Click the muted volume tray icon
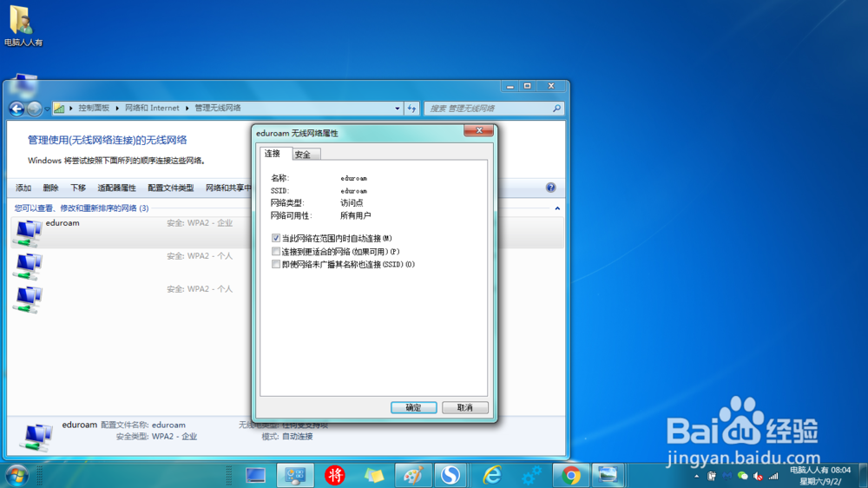Screen dimensions: 868x488 pos(758,477)
